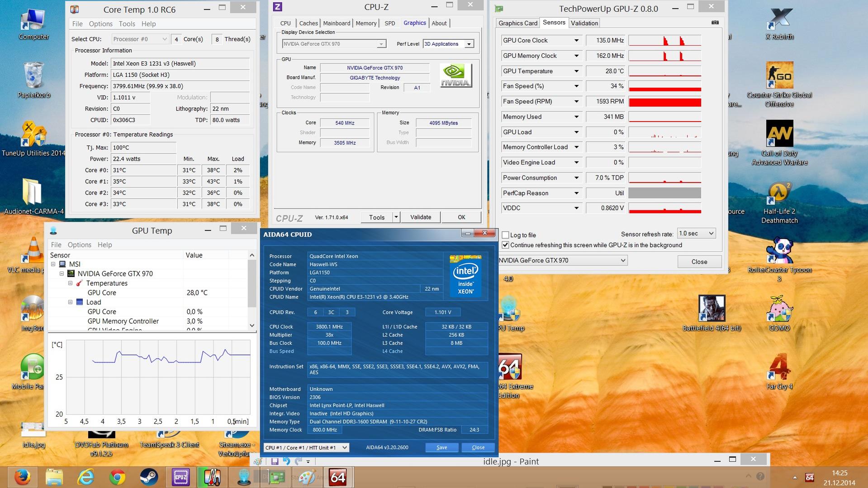Open the Fan Speed (RPM) sensor dropdown

coord(576,102)
